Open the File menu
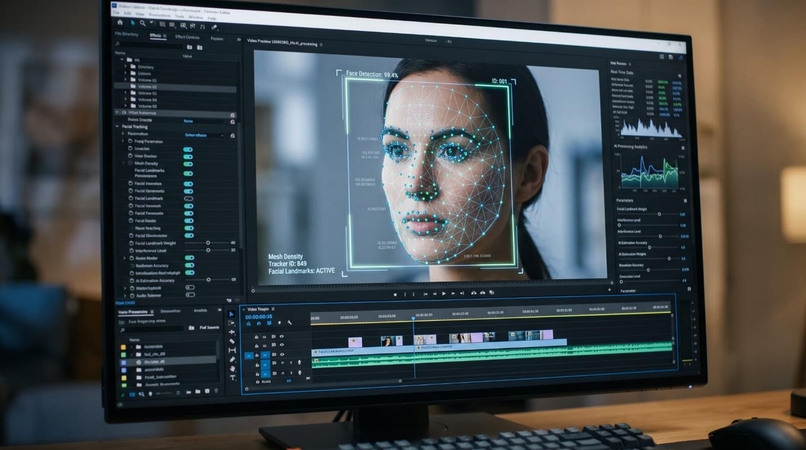Screen dimensions: 806x450 coord(116,12)
